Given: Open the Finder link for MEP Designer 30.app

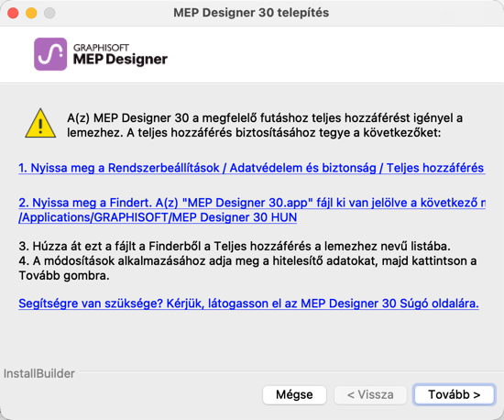Looking at the screenshot, I should [x=252, y=210].
